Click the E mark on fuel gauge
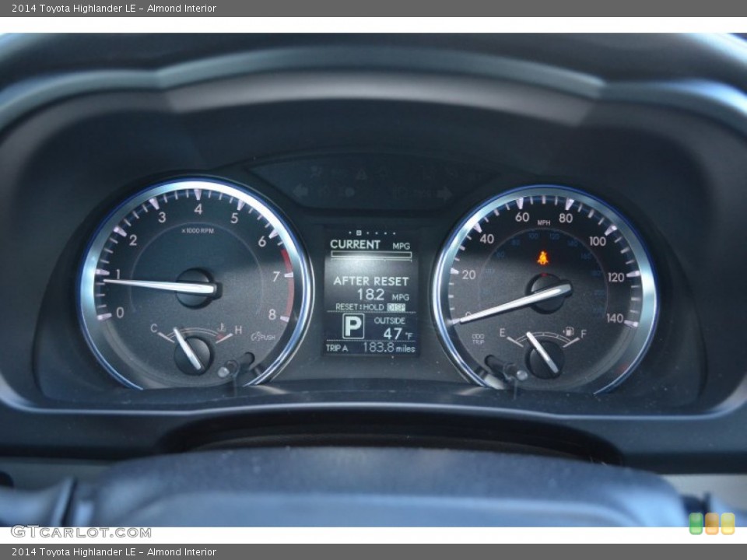This screenshot has height=560, width=747. [x=502, y=332]
